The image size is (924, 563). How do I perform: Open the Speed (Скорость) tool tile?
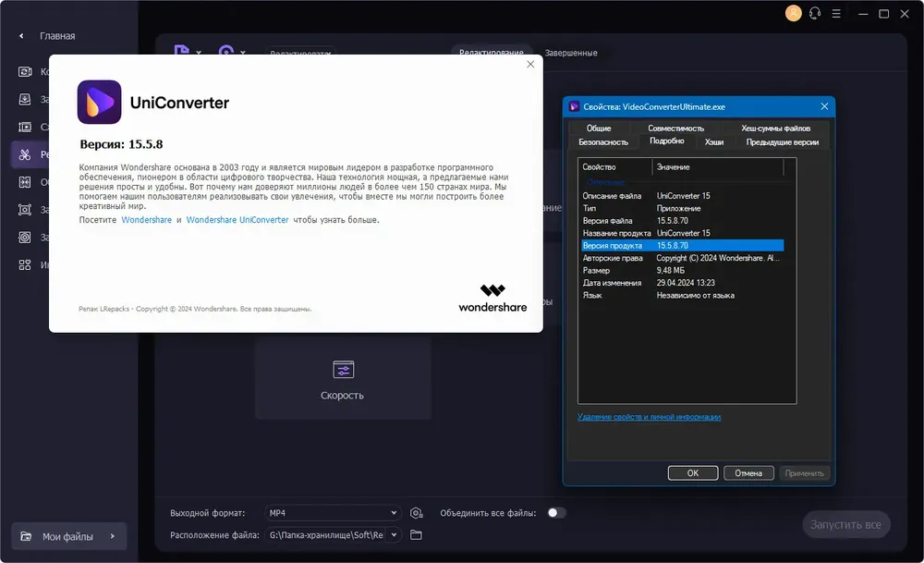pyautogui.click(x=343, y=378)
